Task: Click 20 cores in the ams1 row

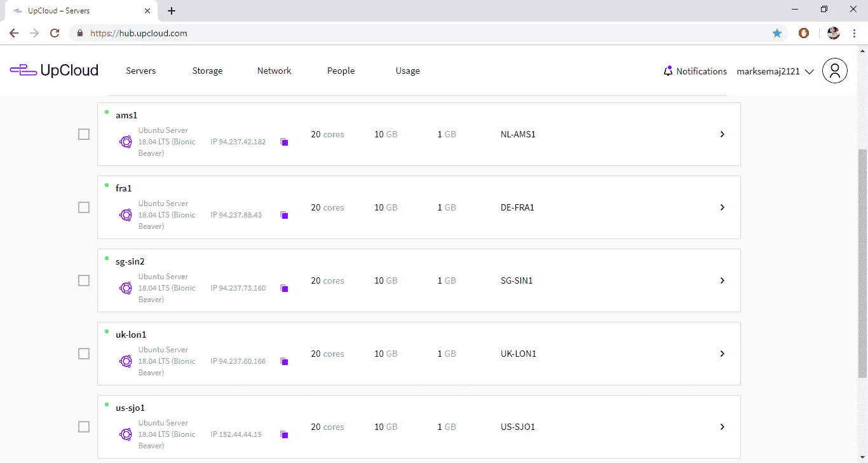Action: [x=327, y=134]
